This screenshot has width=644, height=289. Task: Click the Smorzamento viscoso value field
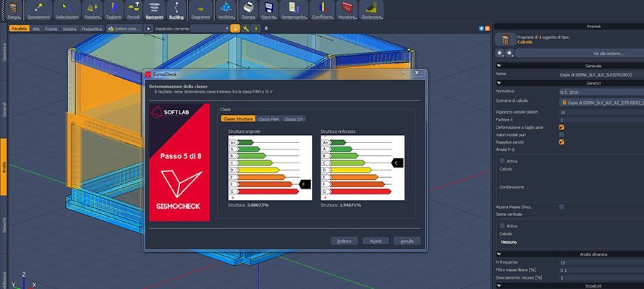[601, 277]
